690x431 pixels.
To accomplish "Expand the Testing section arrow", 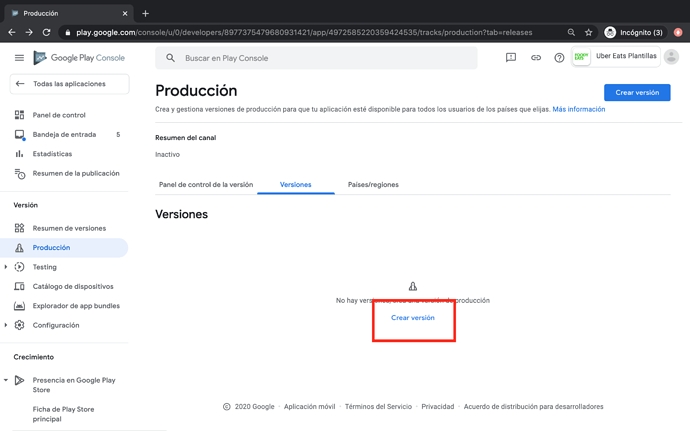I will 6,267.
